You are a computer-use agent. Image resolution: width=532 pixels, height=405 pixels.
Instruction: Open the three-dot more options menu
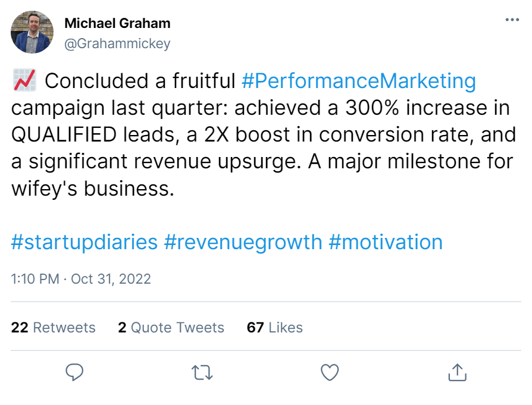click(x=511, y=20)
